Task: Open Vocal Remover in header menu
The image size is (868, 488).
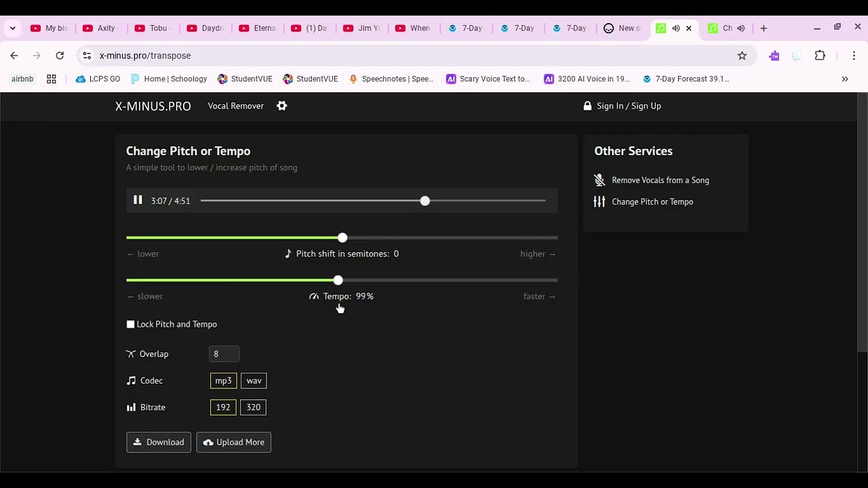Action: pos(236,106)
